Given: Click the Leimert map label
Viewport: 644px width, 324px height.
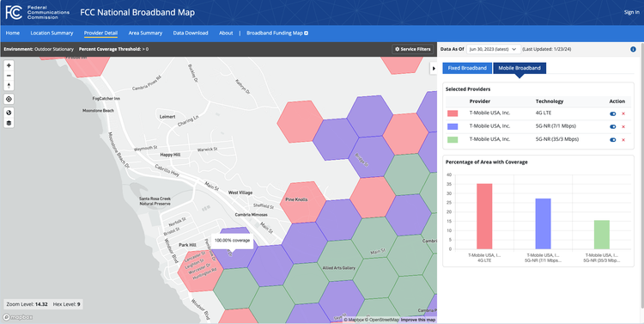Looking at the screenshot, I should [x=167, y=117].
